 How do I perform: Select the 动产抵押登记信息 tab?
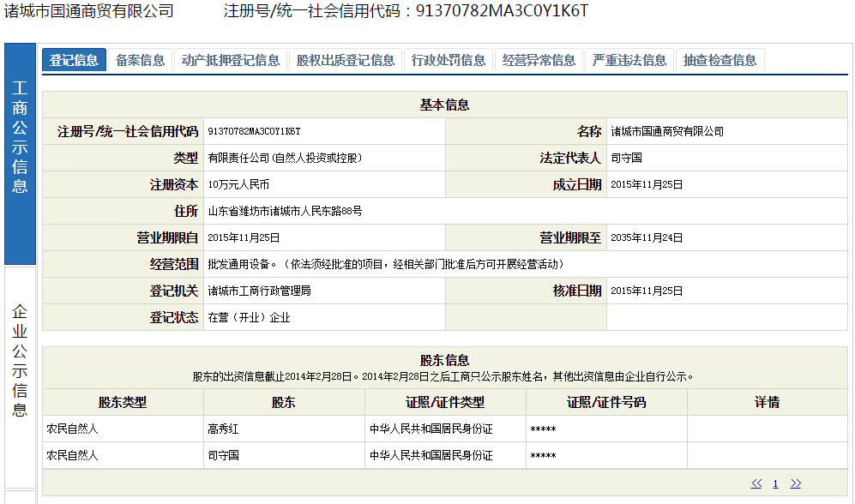[231, 60]
